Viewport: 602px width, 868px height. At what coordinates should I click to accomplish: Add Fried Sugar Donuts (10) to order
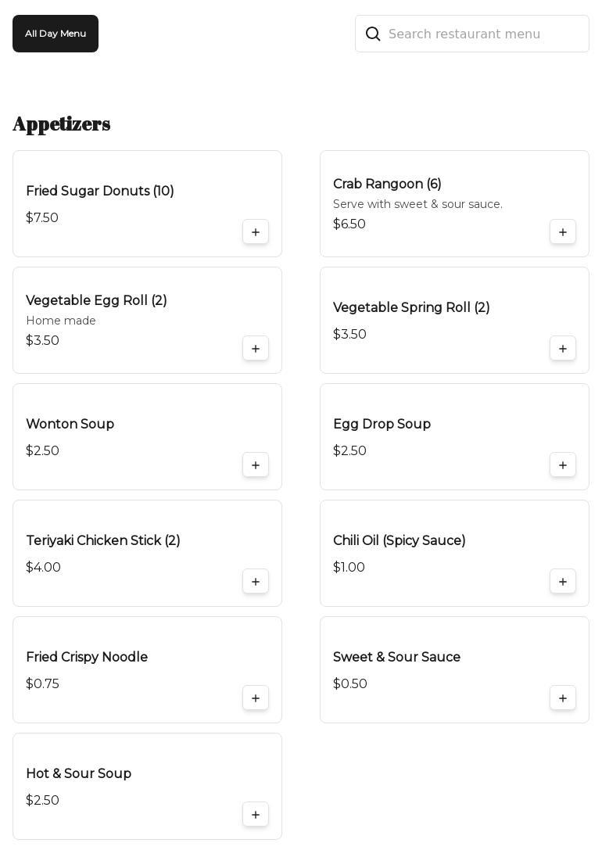pos(256,232)
